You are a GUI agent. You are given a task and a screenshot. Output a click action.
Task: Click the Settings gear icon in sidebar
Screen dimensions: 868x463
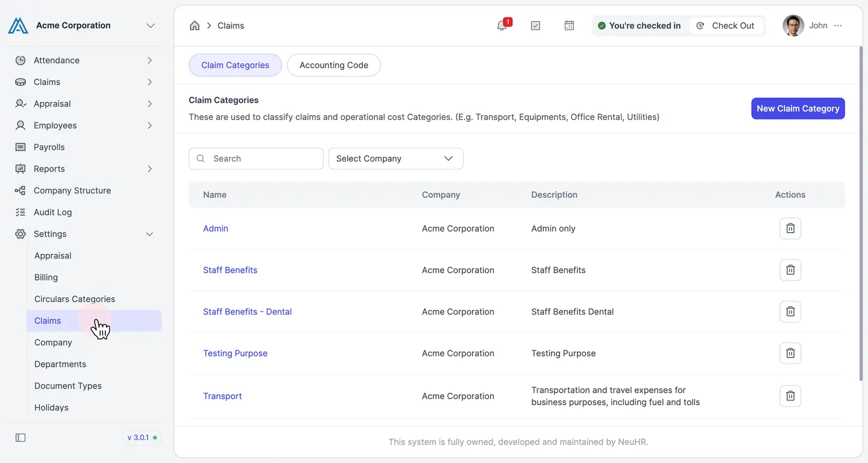tap(20, 234)
